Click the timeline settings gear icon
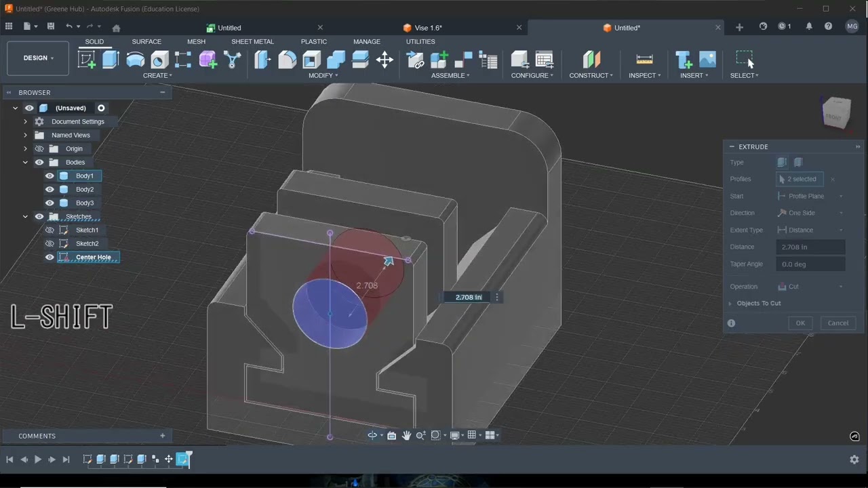 pyautogui.click(x=854, y=460)
